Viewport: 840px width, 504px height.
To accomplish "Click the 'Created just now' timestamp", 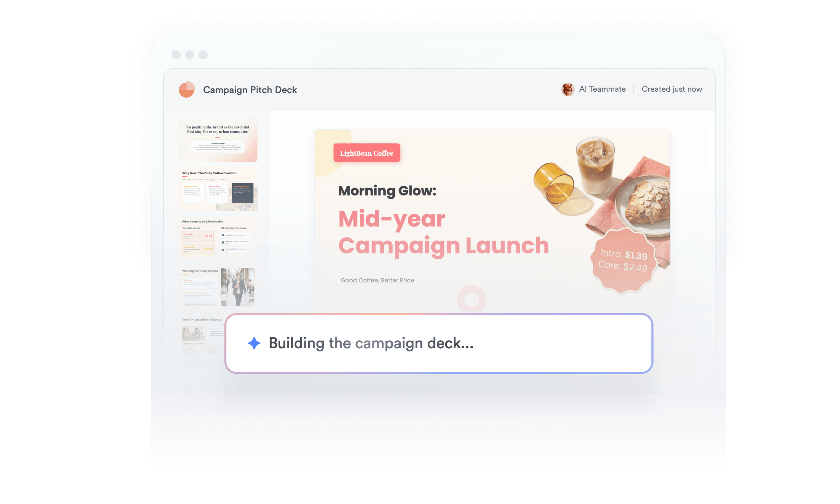I will pos(671,89).
